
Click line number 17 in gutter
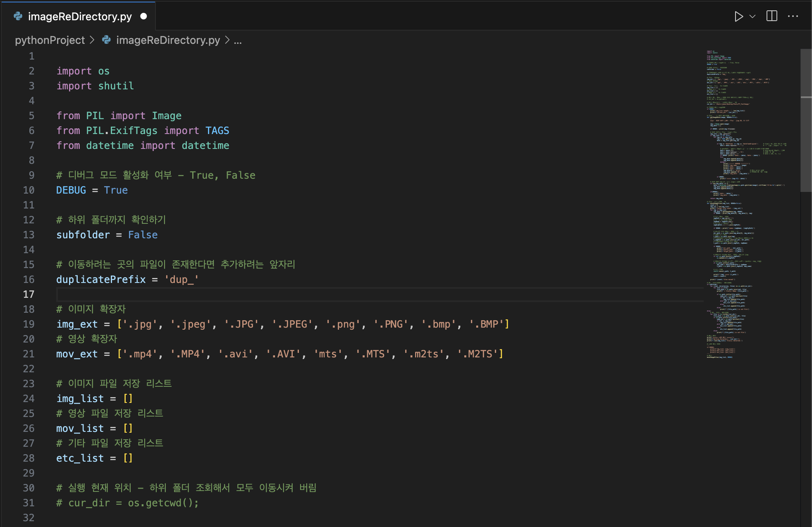29,294
